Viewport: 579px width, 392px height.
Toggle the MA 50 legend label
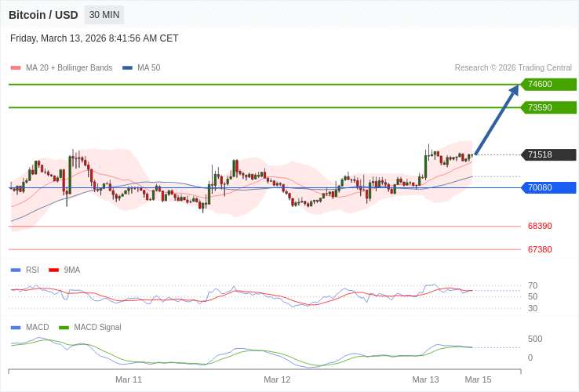pos(148,68)
